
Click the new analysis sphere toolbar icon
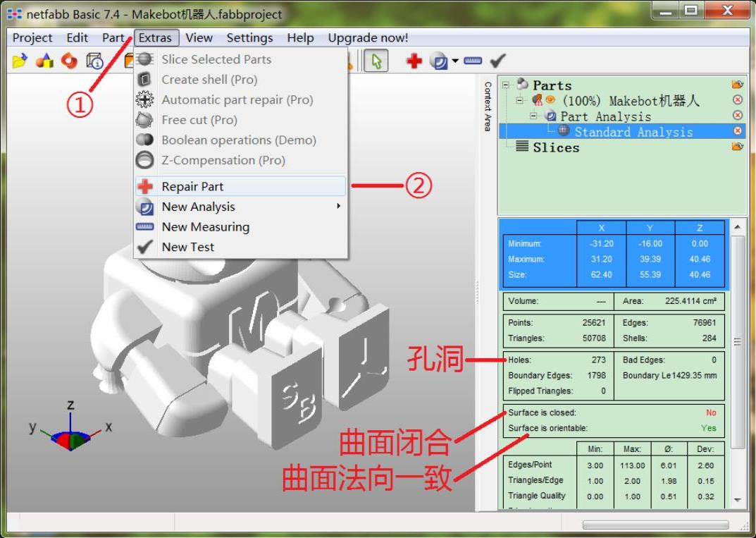click(438, 61)
